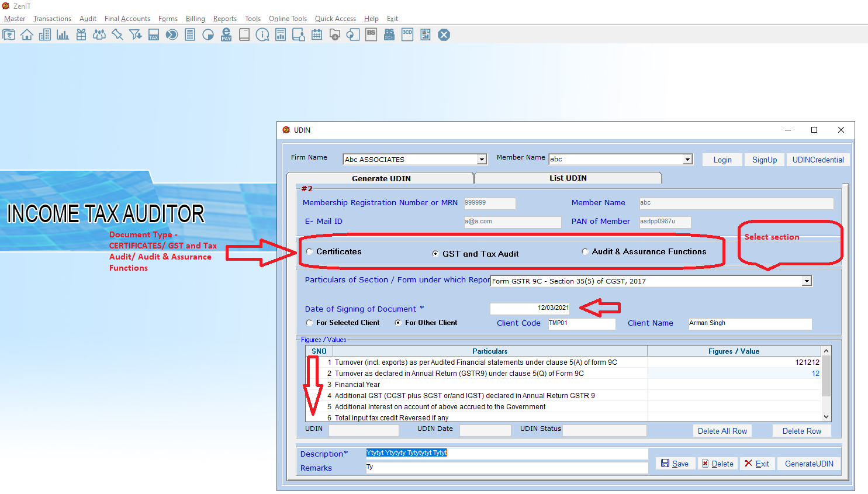
Task: Click the book toolbar icon
Action: (x=244, y=35)
